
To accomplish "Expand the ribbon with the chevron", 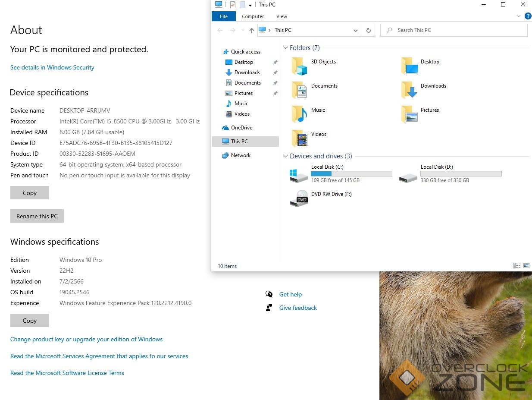I will click(x=519, y=16).
